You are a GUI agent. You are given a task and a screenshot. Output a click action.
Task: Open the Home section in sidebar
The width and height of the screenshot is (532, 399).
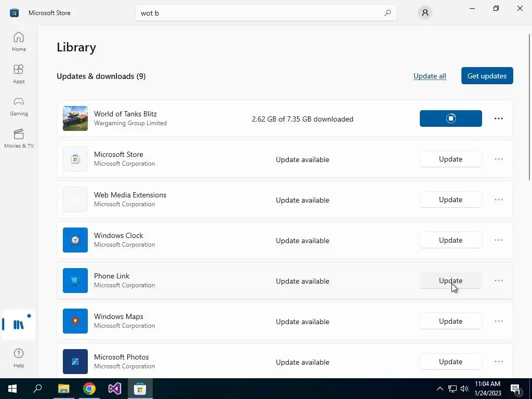tap(19, 42)
